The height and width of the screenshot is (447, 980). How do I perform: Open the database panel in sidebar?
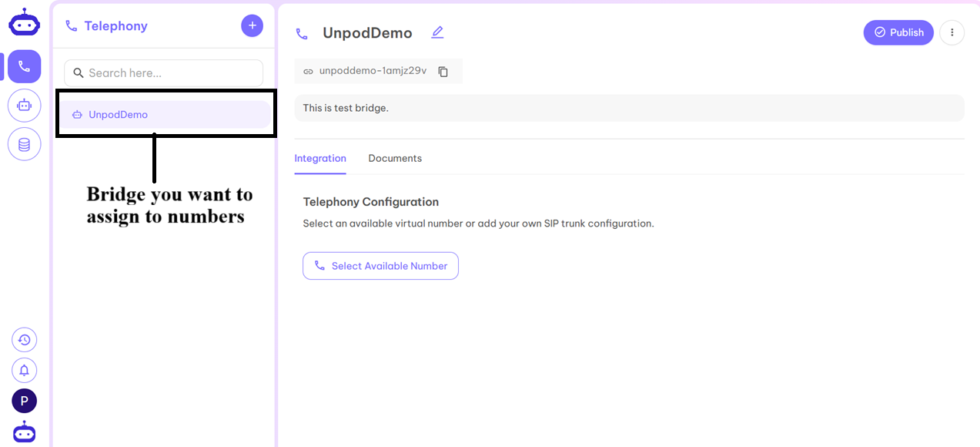coord(24,143)
